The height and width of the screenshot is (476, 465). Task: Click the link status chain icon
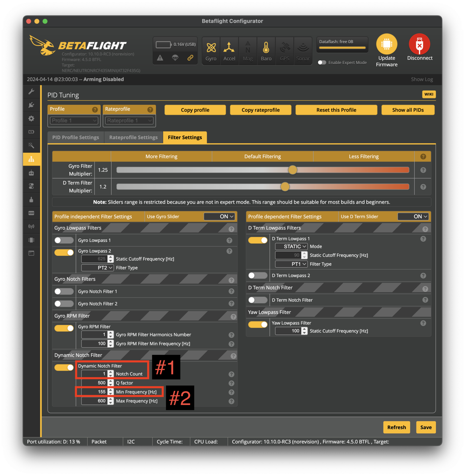point(190,58)
